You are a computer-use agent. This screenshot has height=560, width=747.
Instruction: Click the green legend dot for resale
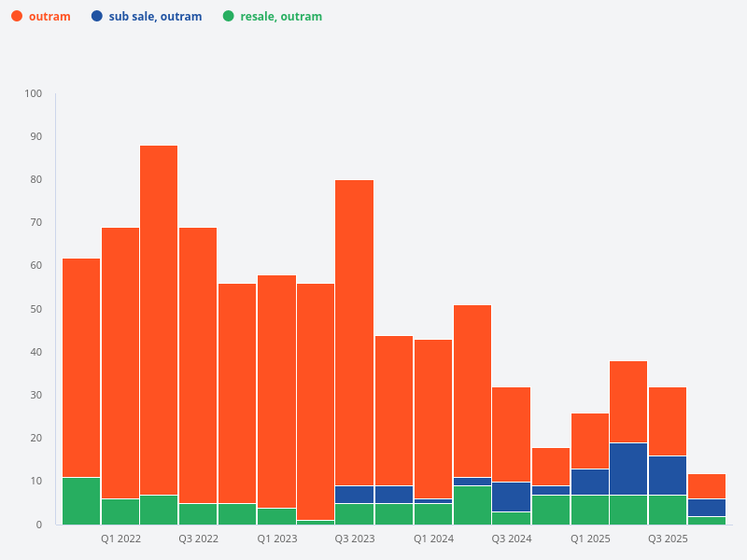230,16
